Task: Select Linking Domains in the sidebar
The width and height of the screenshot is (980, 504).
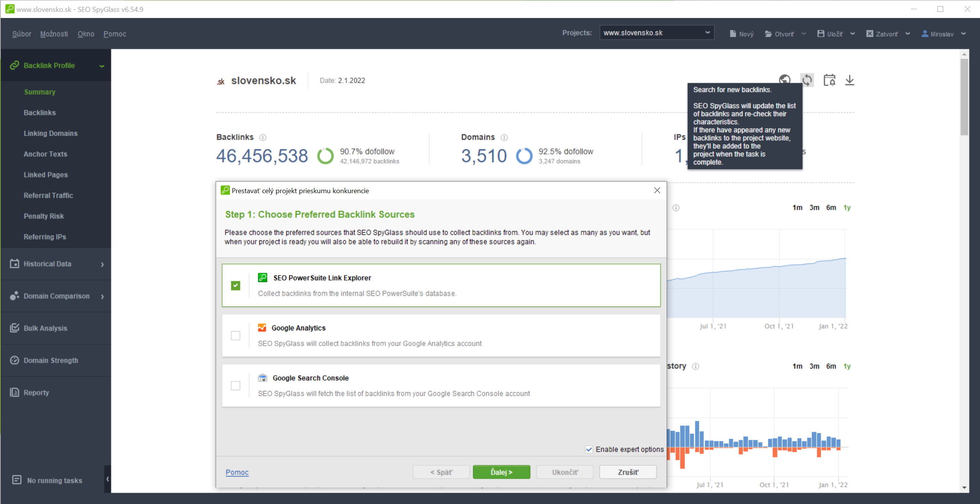Action: pos(51,133)
